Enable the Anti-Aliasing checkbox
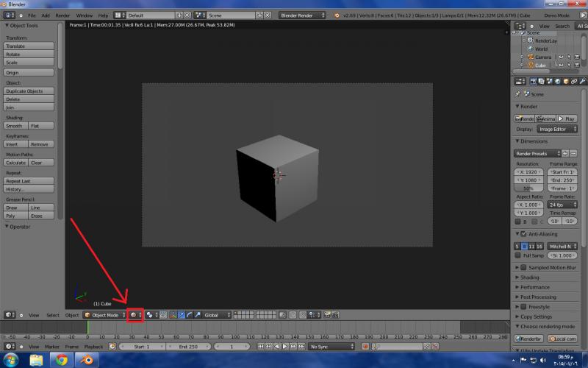This screenshot has width=588, height=368. [523, 234]
